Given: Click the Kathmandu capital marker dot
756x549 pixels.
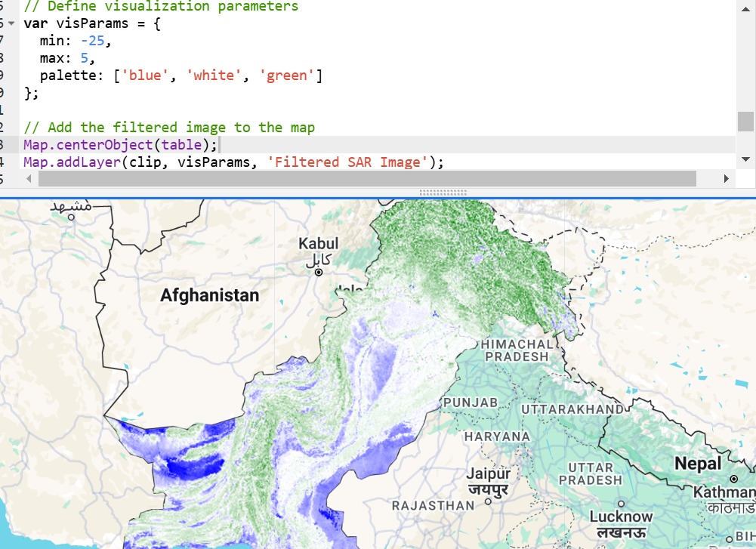Looking at the screenshot, I should pos(733,479).
